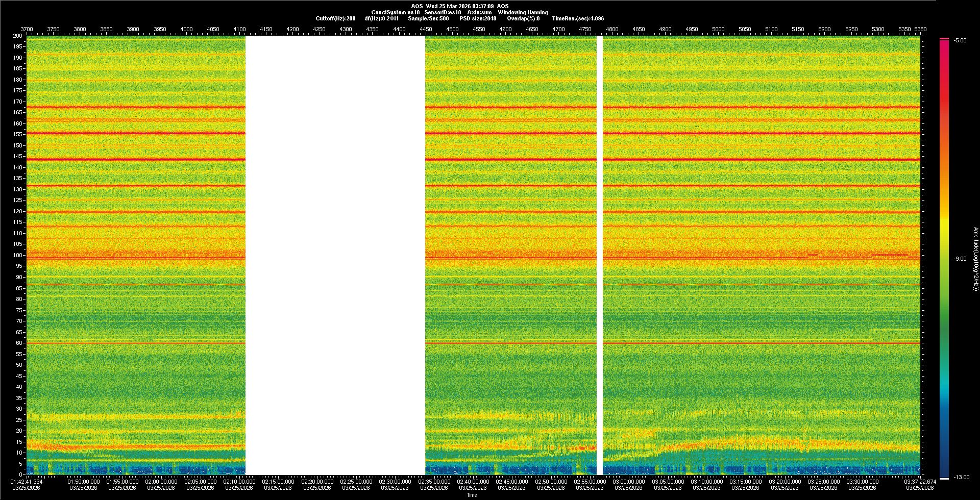Click the PSD size:2048 header text
This screenshot has height=500, width=980.
[478, 18]
